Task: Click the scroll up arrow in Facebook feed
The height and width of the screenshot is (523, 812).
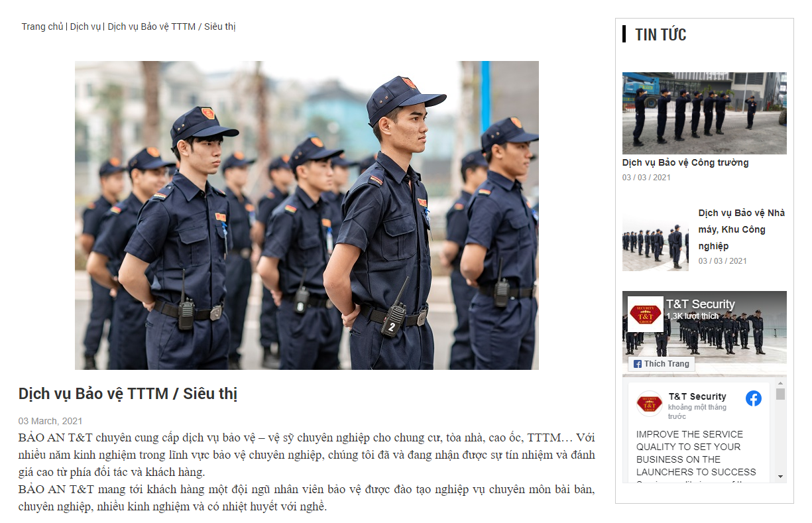Action: tap(781, 384)
